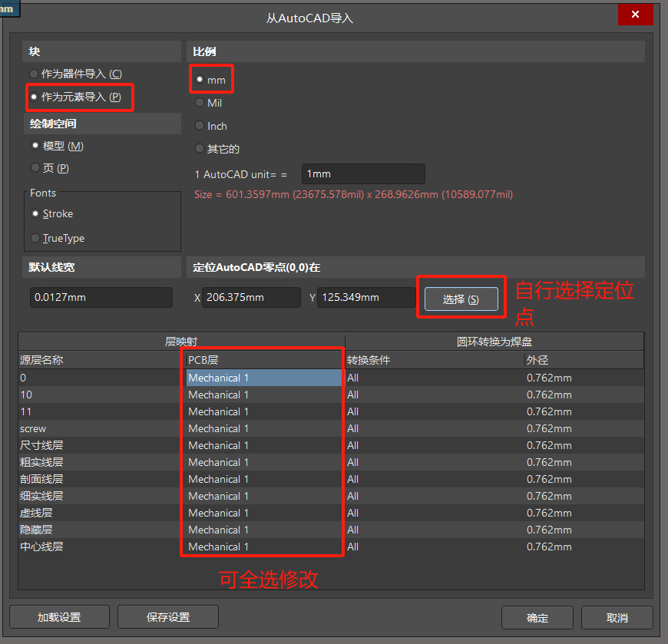This screenshot has width=668, height=644.
Task: Click 转换条件 'All' in layer 0 row
Action: [352, 378]
